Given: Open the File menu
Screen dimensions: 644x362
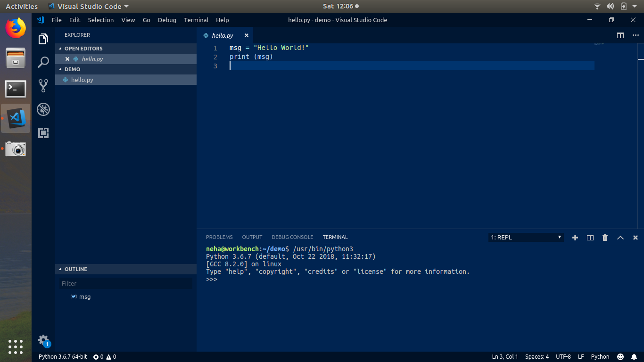Looking at the screenshot, I should pos(57,20).
